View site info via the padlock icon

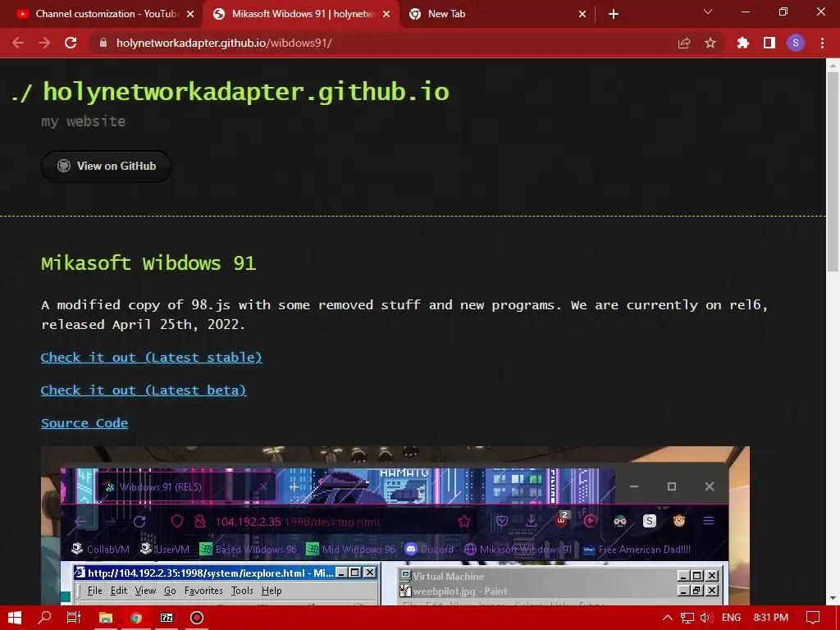[104, 43]
